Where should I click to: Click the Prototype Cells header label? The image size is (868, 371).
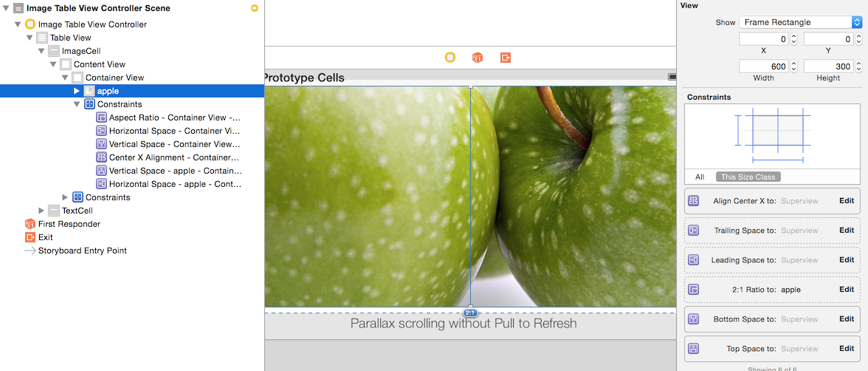[x=303, y=78]
